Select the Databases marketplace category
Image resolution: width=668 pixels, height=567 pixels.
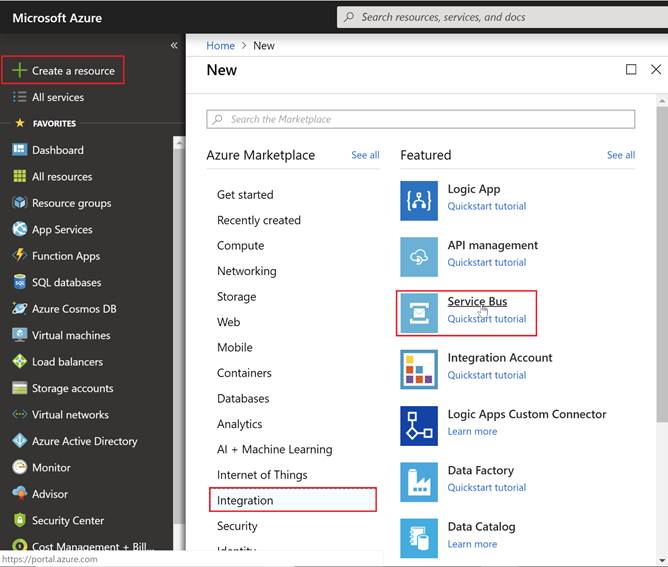click(x=243, y=399)
